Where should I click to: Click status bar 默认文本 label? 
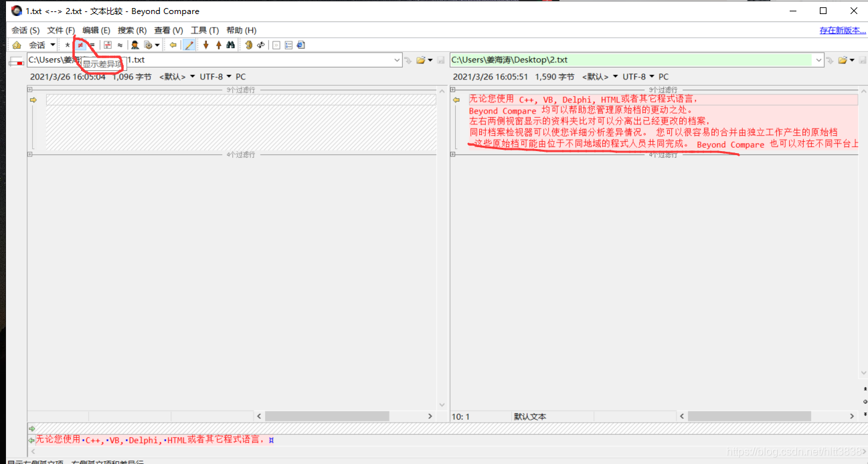click(530, 417)
